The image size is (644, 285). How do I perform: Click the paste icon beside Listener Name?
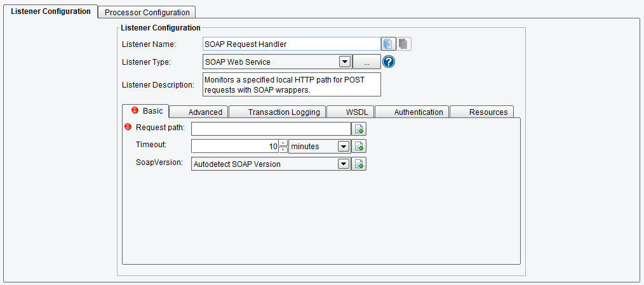[x=404, y=44]
